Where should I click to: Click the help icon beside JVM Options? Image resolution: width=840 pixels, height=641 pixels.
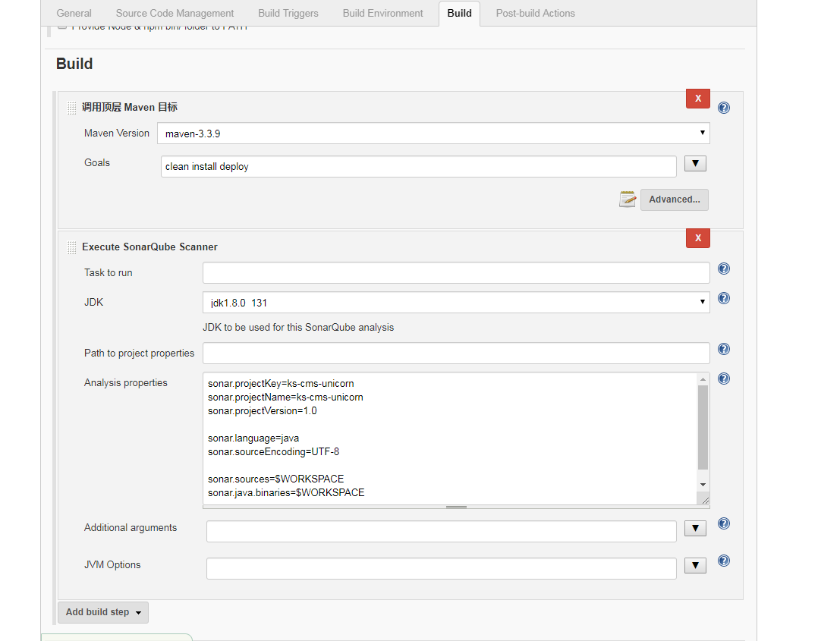point(723,561)
